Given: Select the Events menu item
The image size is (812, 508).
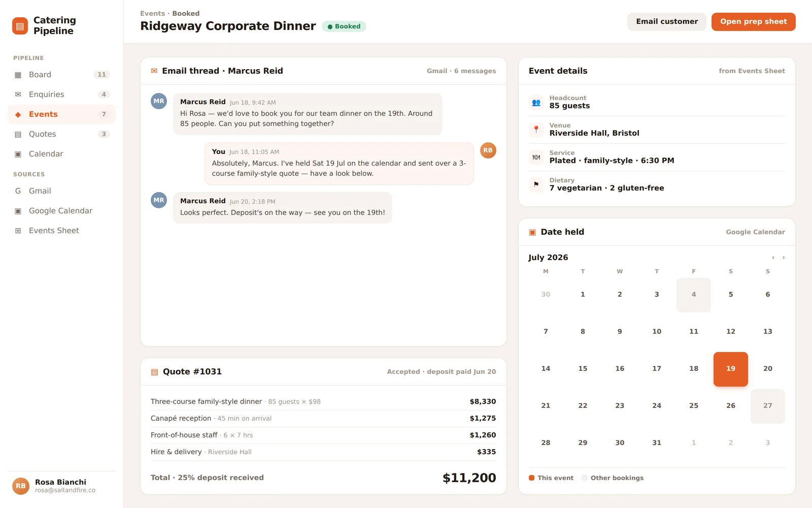Looking at the screenshot, I should (x=61, y=114).
